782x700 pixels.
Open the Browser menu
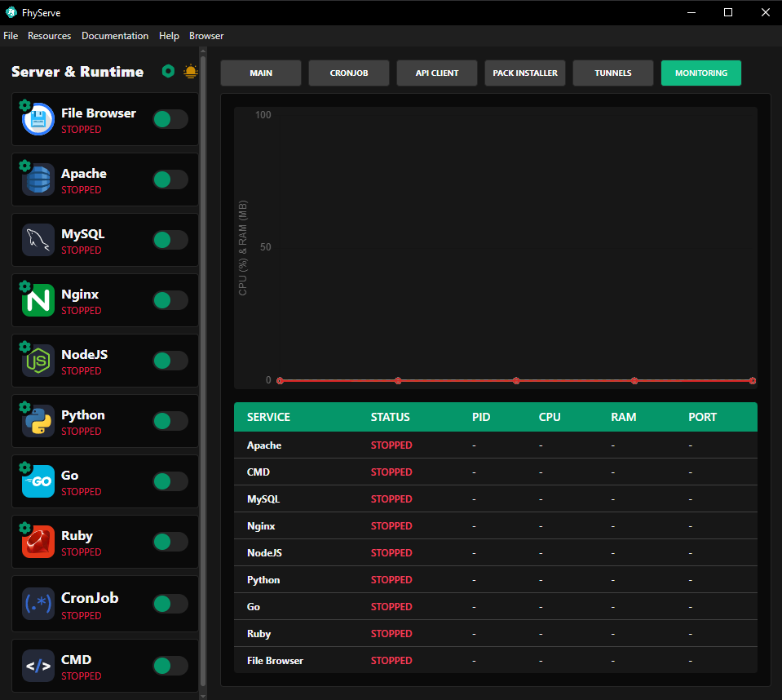pyautogui.click(x=206, y=36)
